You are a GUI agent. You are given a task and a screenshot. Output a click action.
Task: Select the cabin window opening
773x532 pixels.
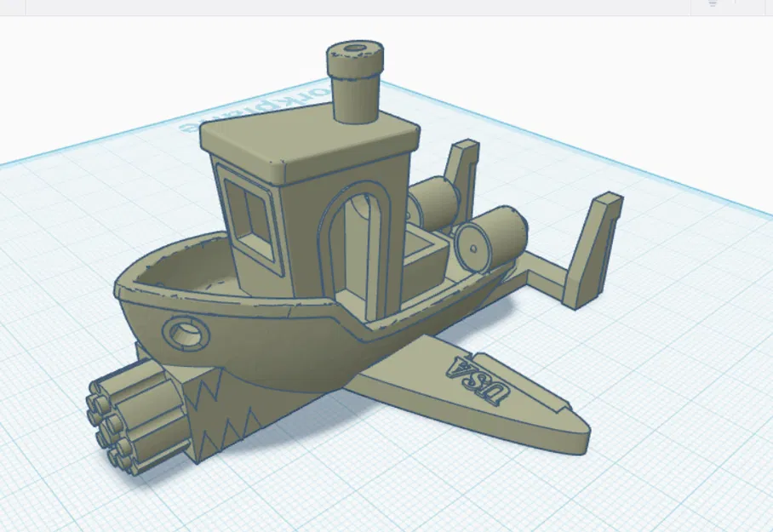click(x=251, y=213)
